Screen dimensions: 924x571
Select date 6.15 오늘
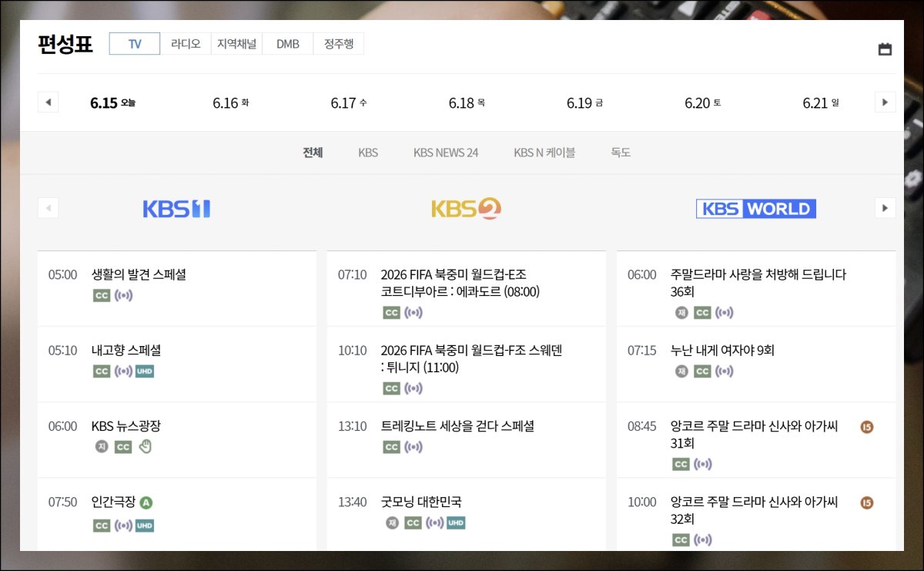113,102
